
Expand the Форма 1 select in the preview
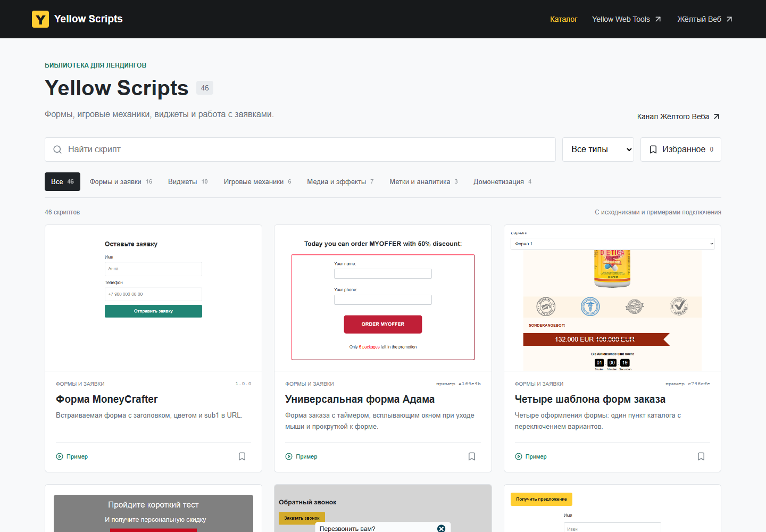[x=612, y=244]
